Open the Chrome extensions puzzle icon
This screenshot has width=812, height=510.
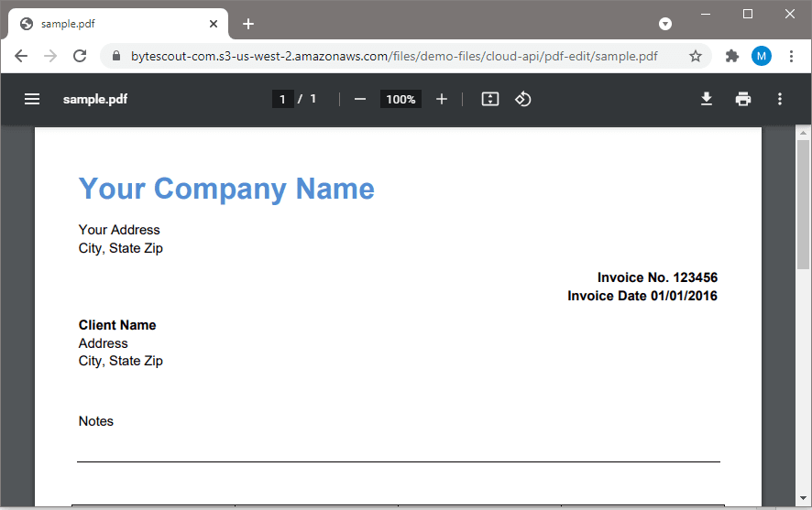click(731, 56)
